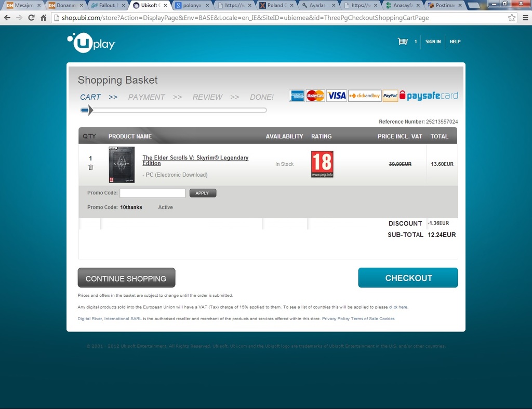532x409 pixels.
Task: Click the PayPal payment icon
Action: (x=390, y=96)
